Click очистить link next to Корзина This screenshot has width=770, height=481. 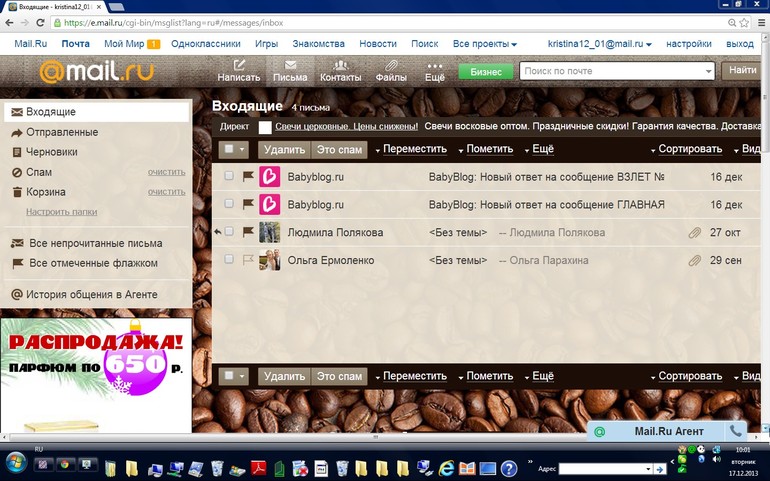pos(166,192)
